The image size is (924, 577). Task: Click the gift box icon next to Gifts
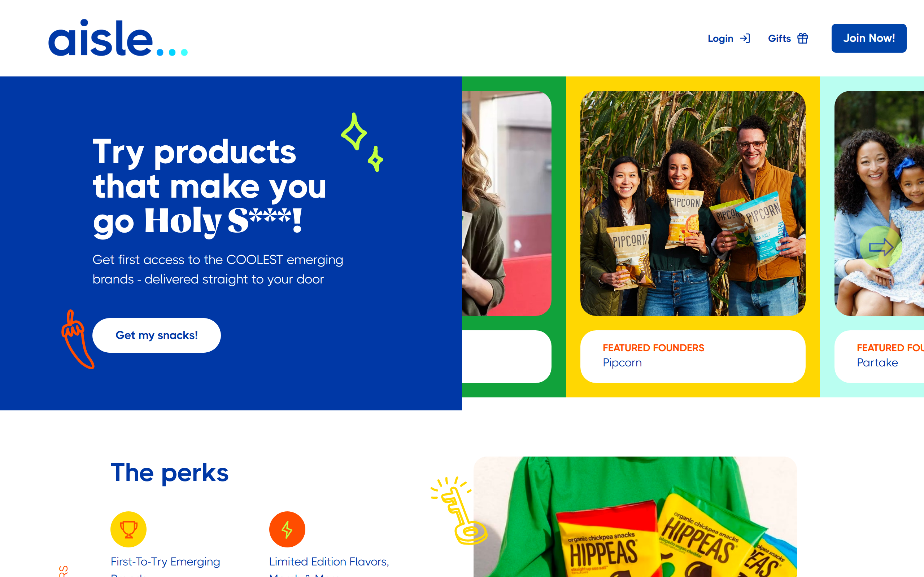[803, 38]
